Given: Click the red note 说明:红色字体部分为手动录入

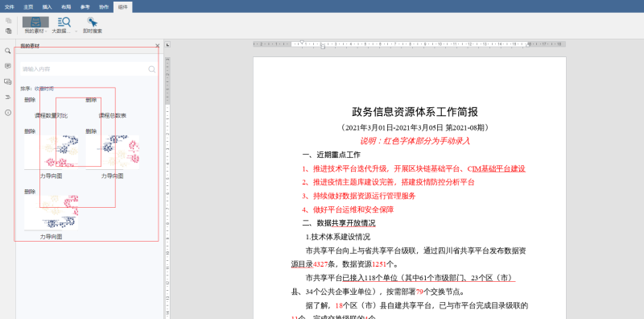Looking at the screenshot, I should point(415,141).
